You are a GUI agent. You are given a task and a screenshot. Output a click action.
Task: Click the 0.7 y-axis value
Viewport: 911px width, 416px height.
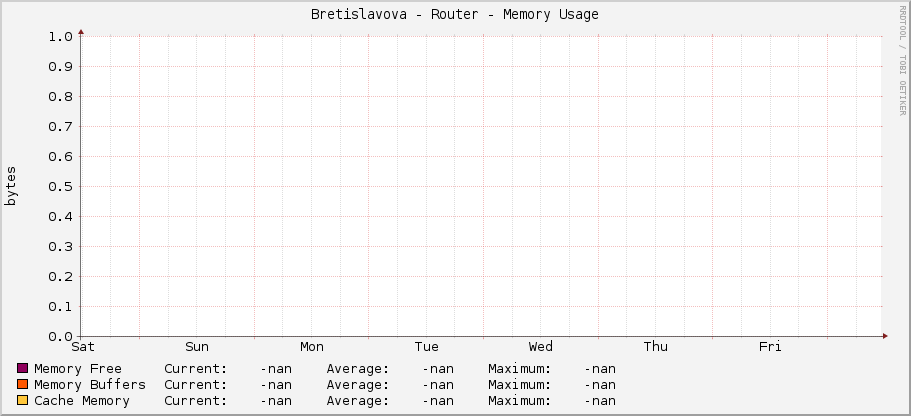click(60, 127)
